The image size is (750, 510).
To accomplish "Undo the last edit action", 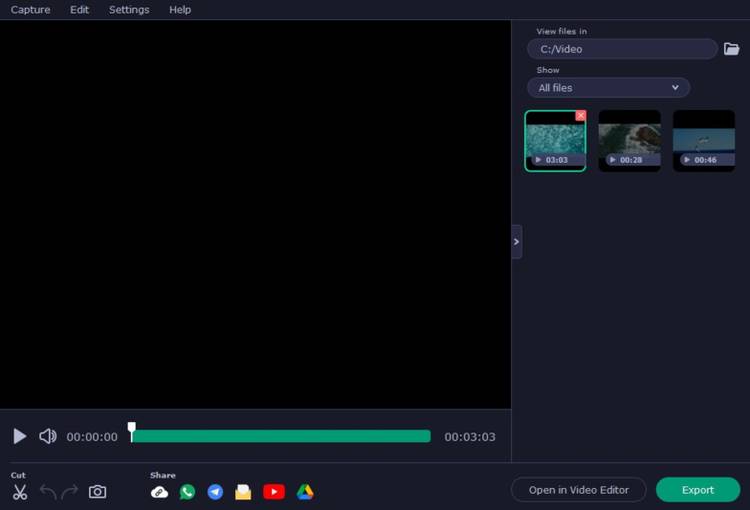I will tap(48, 492).
